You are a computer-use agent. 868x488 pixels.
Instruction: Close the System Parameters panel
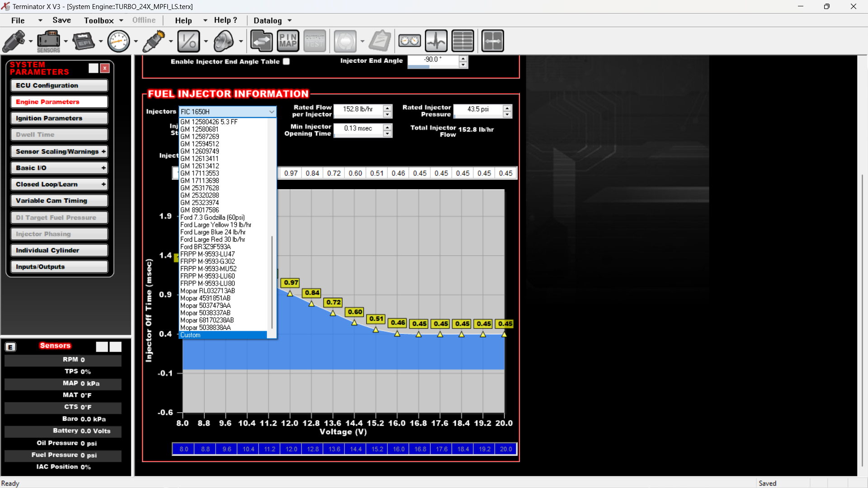pos(105,68)
